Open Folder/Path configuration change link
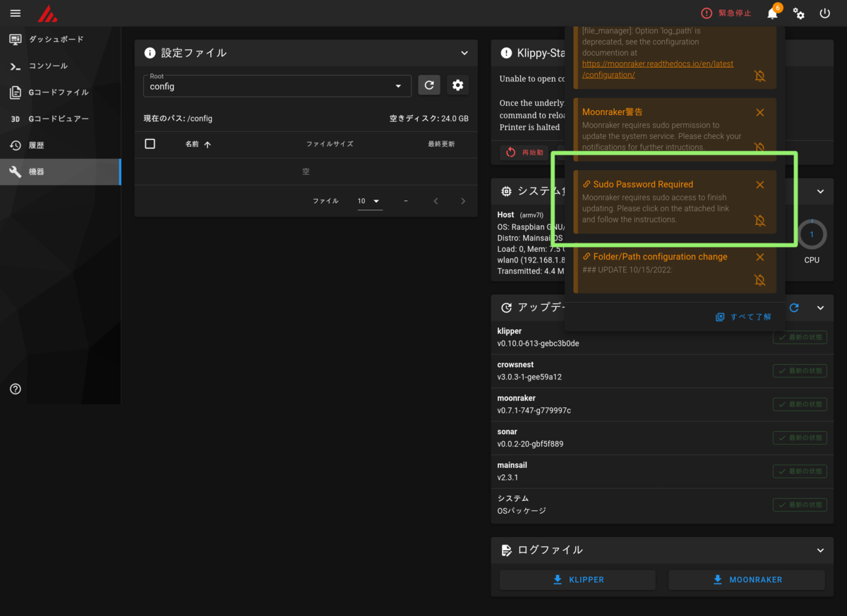 (654, 257)
